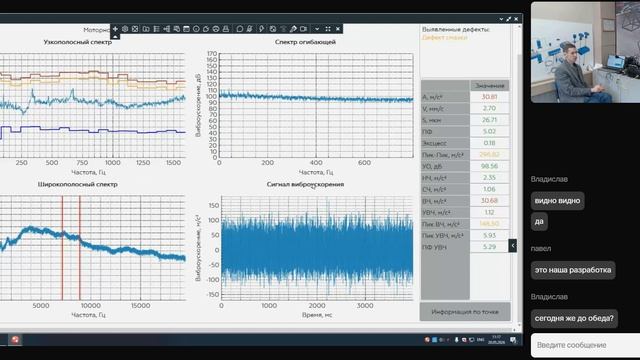This screenshot has width=640, height=360.
Task: Select the value 30.81 in the A row
Action: (489, 97)
